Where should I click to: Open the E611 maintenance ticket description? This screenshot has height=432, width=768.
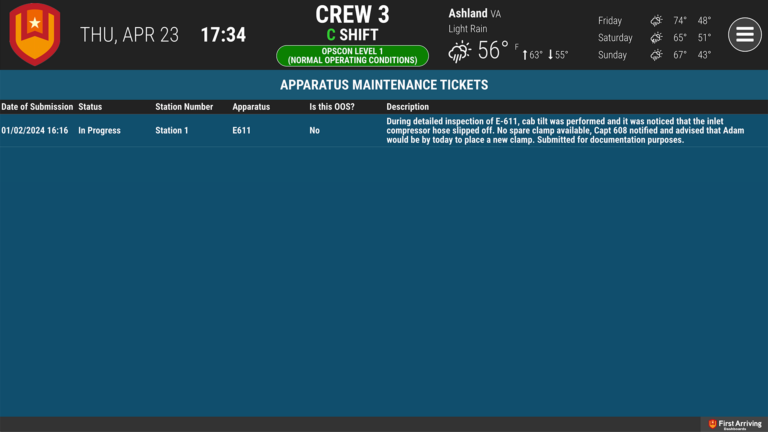pos(548,131)
